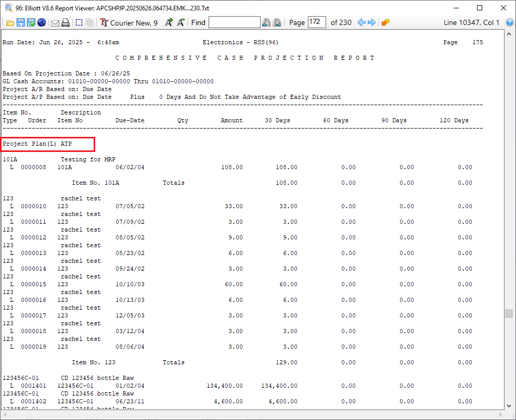Click the Find Previous binoculars icon
Viewport: 516px width, 420px height.
pos(266,22)
